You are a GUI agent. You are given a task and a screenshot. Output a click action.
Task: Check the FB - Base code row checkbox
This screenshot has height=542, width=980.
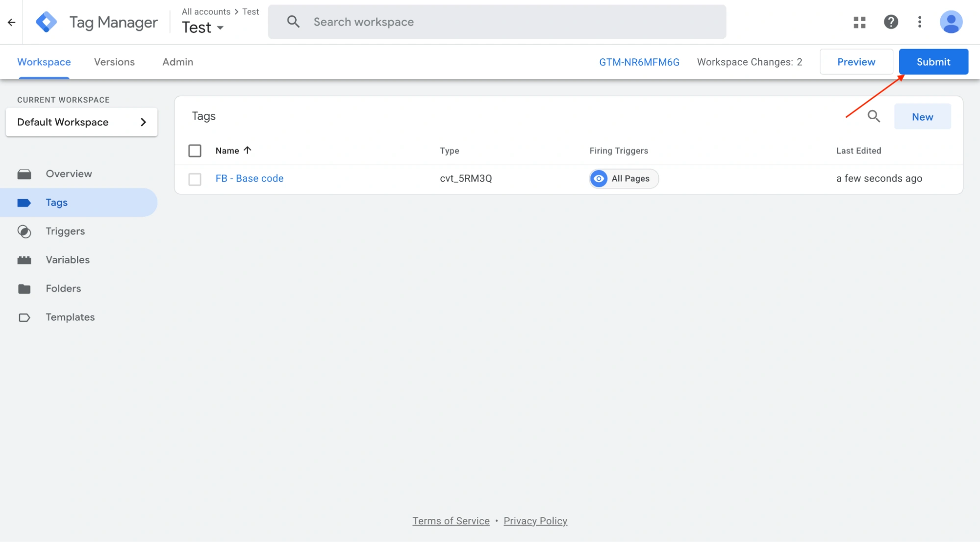click(195, 179)
